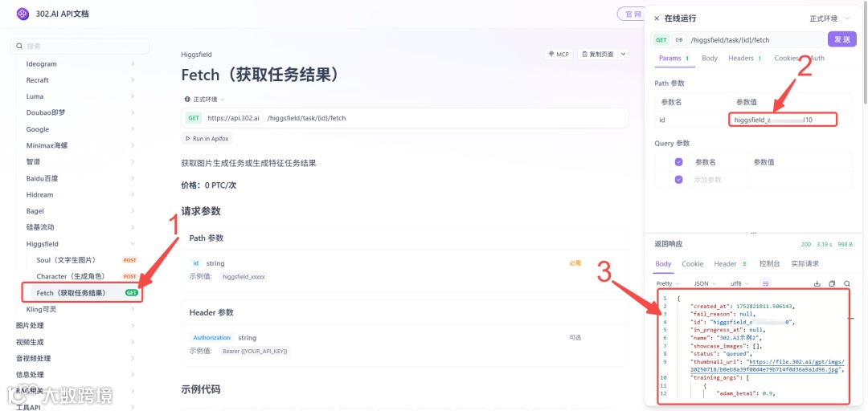Click the search magnifier icon in sidebar
The width and height of the screenshot is (868, 411).
[19, 47]
